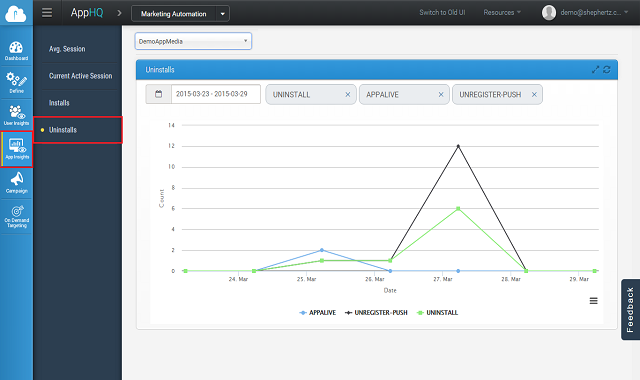Open the Dashboard section
640x380 pixels.
pyautogui.click(x=16, y=51)
